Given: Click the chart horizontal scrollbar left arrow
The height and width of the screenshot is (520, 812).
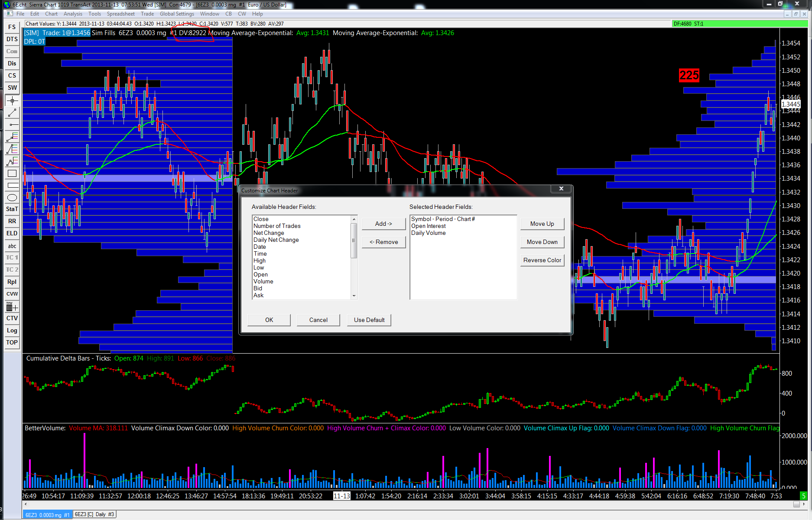Looking at the screenshot, I should (26, 504).
